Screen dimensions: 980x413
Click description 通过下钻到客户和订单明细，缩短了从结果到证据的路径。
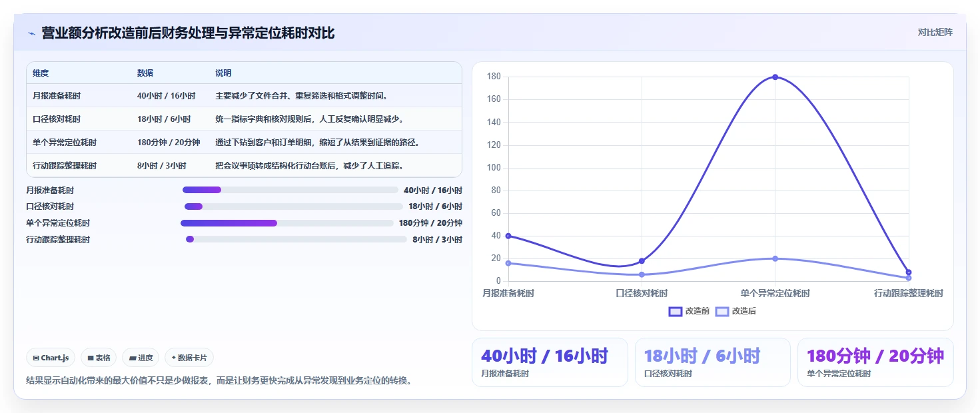(x=318, y=143)
